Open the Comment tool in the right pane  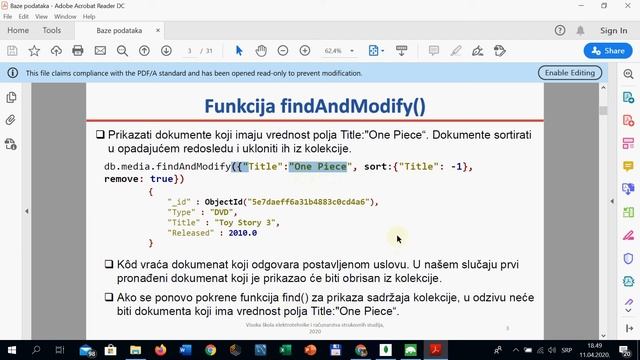coord(629,166)
